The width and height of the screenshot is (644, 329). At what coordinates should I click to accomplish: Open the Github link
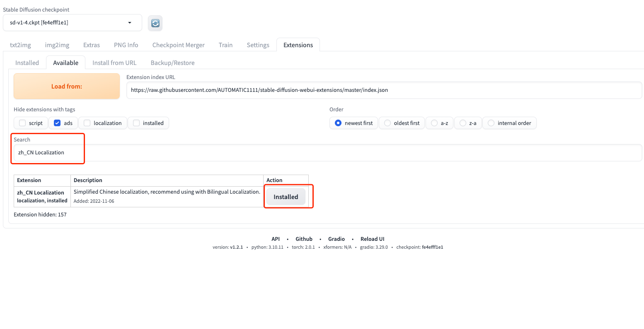tap(304, 239)
